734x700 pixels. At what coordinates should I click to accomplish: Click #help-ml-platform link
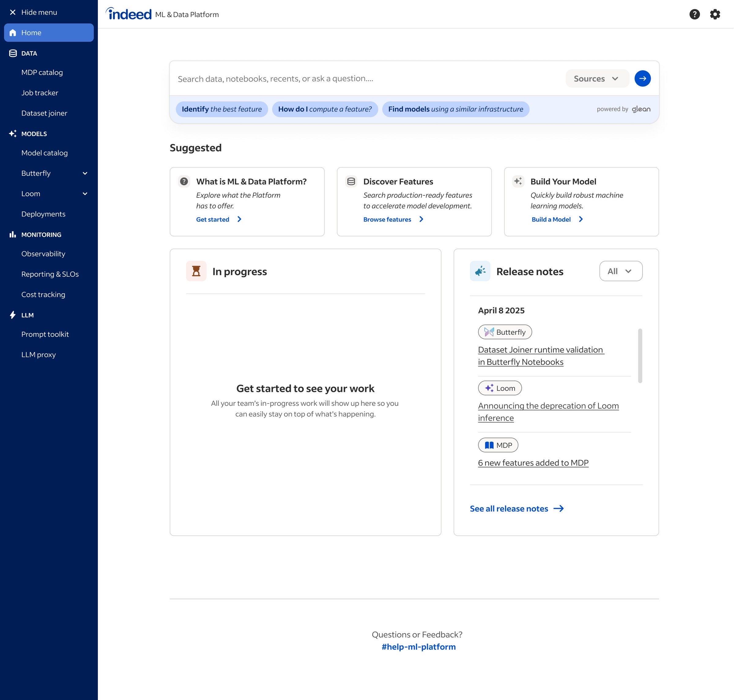pyautogui.click(x=418, y=647)
